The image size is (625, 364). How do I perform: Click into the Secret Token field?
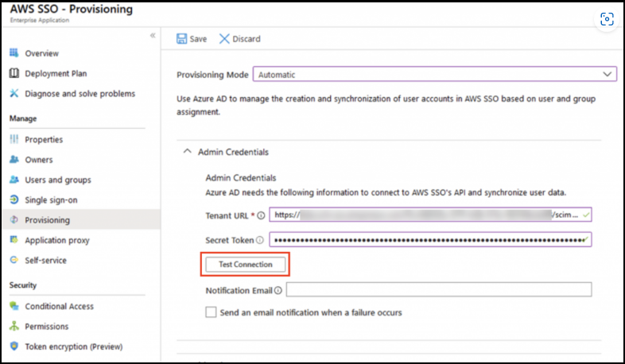click(430, 240)
